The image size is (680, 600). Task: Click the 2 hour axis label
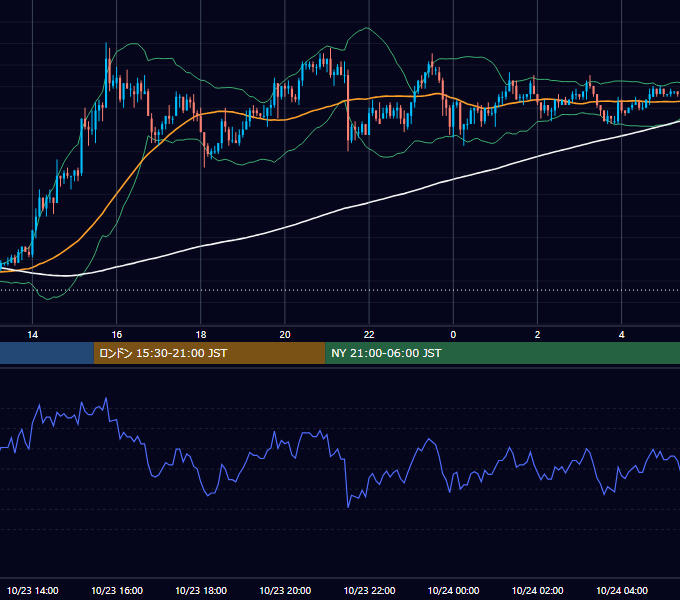click(537, 335)
